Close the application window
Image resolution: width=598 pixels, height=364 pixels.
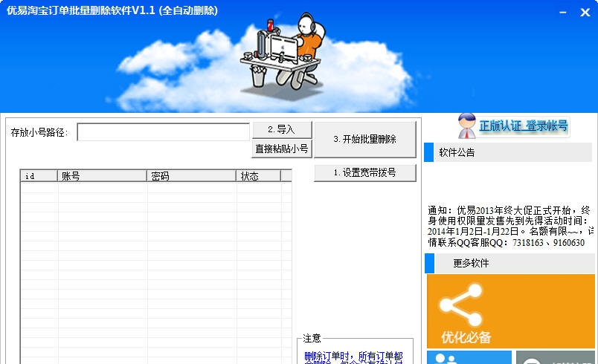585,13
